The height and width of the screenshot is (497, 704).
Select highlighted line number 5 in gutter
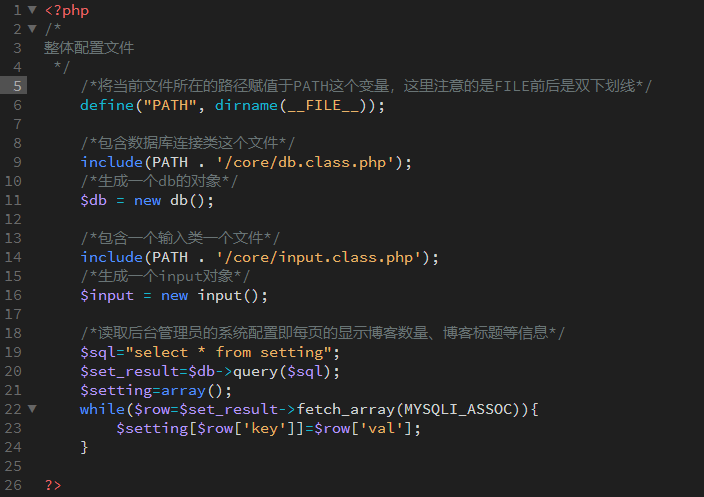17,86
